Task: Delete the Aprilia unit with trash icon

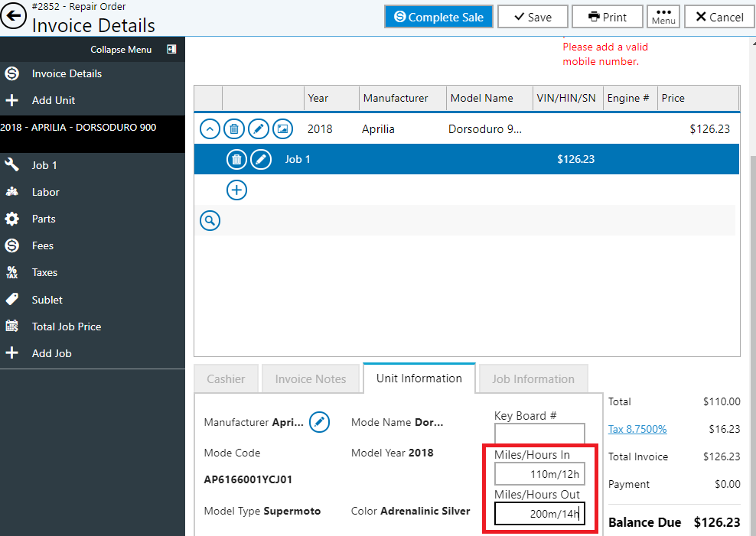Action: pos(234,129)
